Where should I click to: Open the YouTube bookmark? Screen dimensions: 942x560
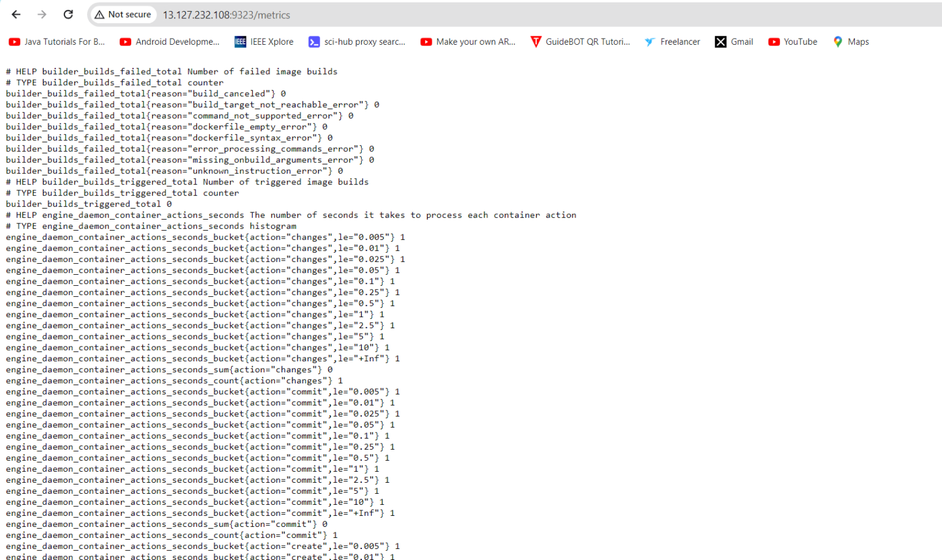coord(793,42)
